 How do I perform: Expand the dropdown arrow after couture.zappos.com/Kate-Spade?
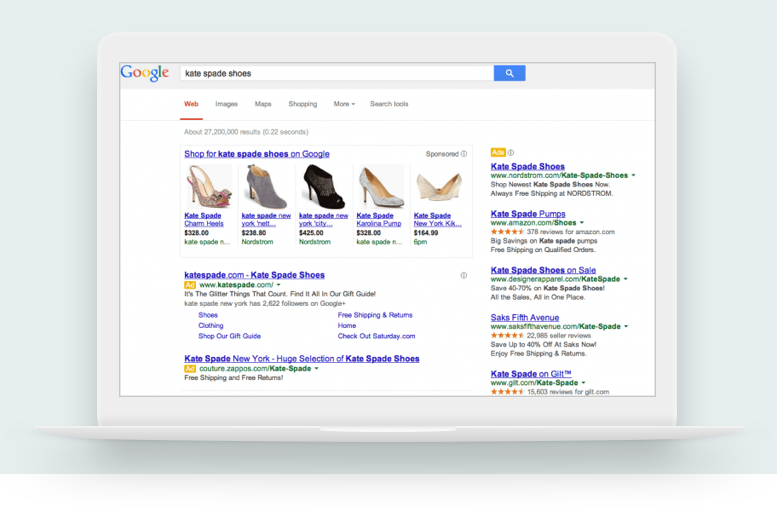[317, 369]
